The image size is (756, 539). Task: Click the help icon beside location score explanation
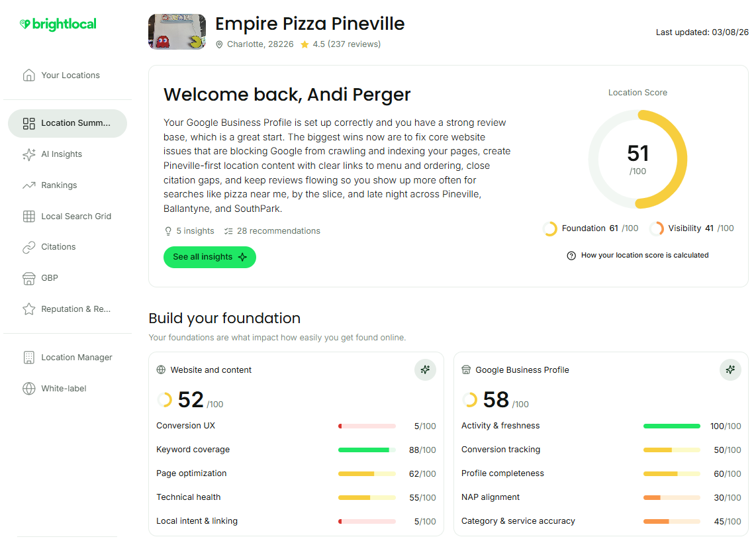click(571, 256)
